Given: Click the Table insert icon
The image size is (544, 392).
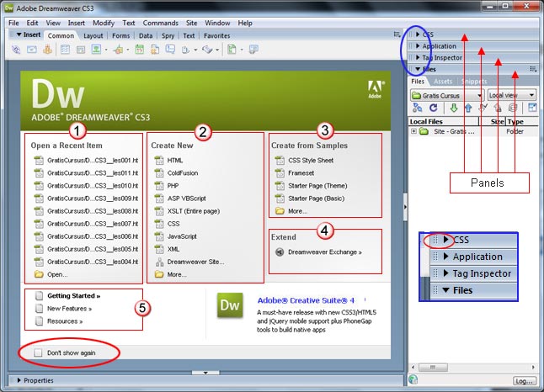Looking at the screenshot, I should click(x=65, y=50).
